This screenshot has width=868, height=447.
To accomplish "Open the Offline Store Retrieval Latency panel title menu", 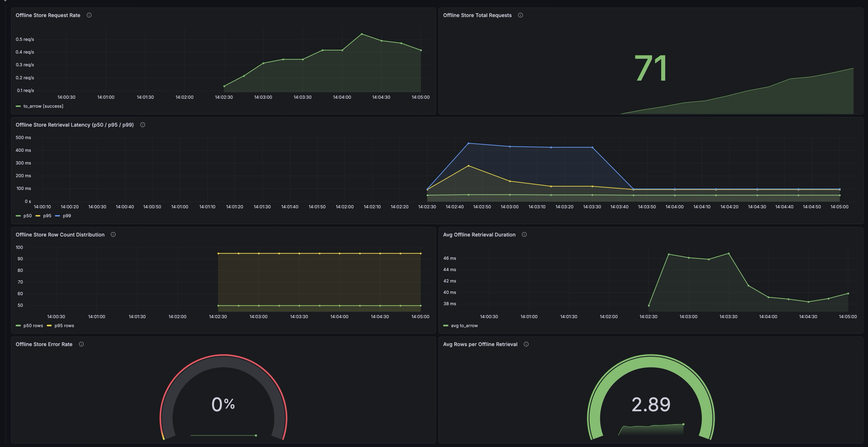I will [x=74, y=125].
